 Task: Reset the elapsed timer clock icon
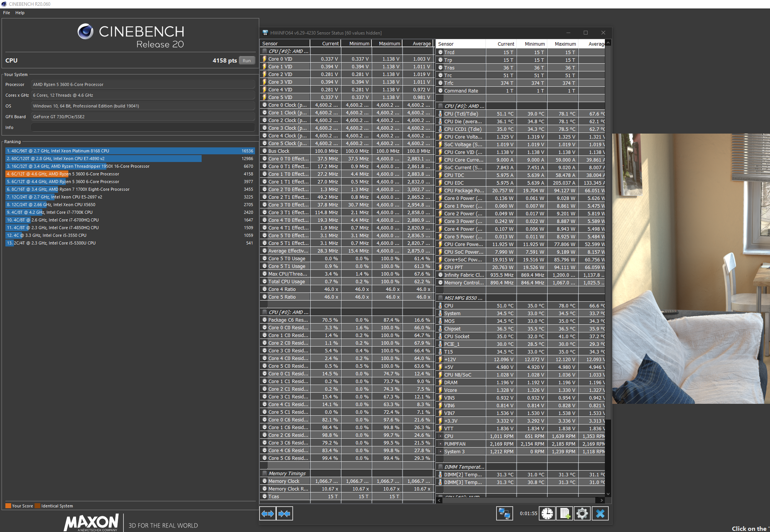(547, 514)
